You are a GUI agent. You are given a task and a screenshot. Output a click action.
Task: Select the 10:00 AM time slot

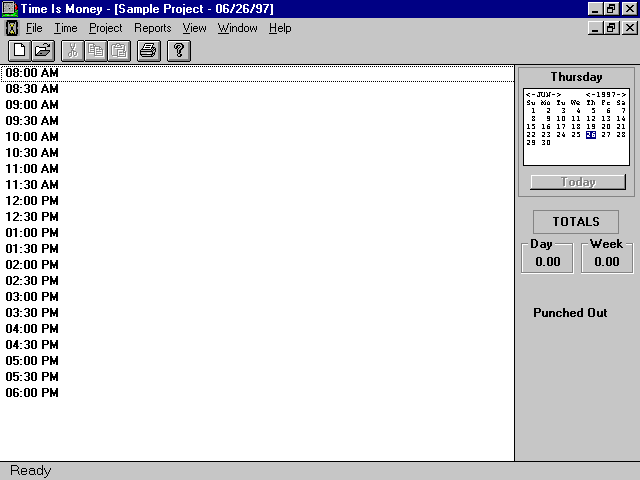point(32,137)
